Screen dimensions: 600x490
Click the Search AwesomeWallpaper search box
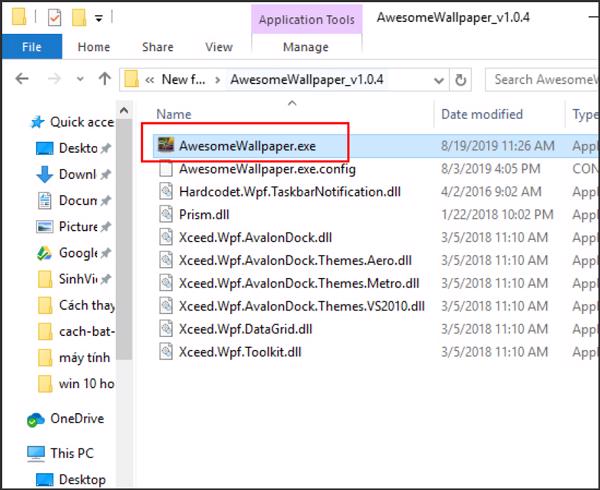coord(541,80)
